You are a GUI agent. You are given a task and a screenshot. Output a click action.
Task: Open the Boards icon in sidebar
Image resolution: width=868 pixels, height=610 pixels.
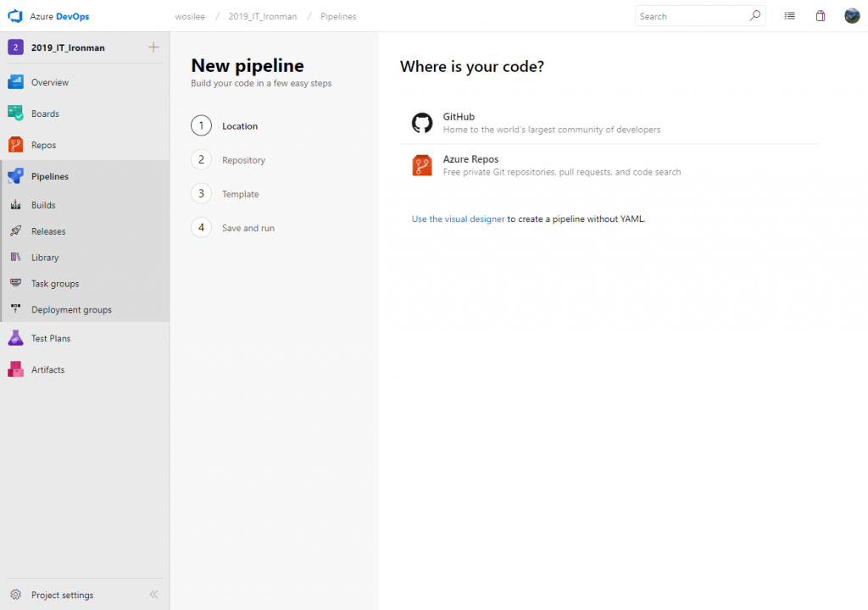15,114
